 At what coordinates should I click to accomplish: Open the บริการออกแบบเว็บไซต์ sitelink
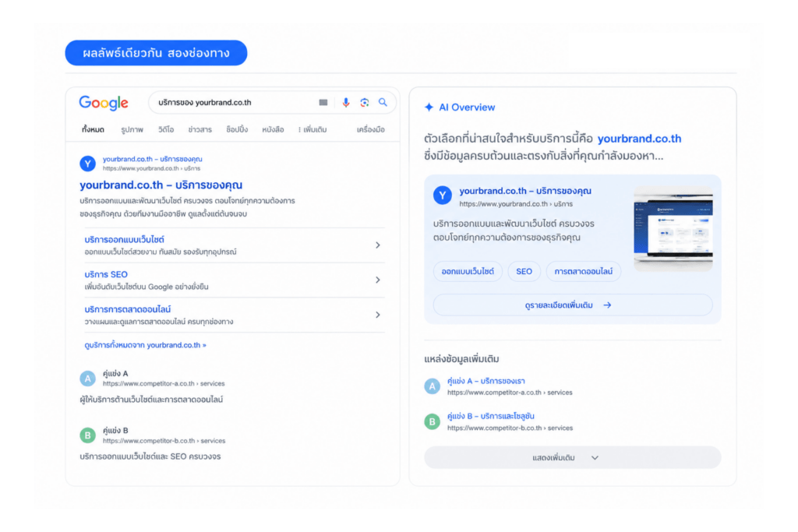click(124, 240)
